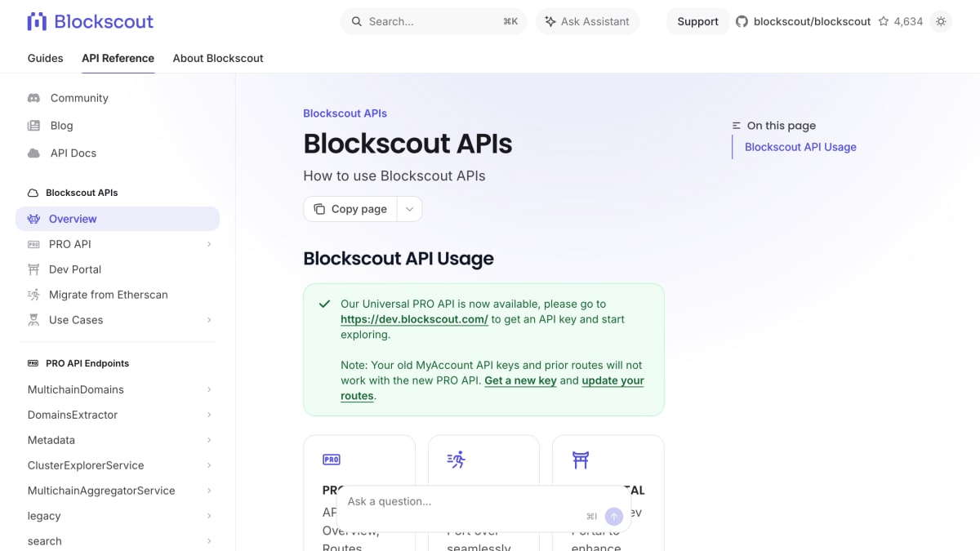The width and height of the screenshot is (980, 551).
Task: Click the Ask Assistant button
Action: tap(587, 21)
